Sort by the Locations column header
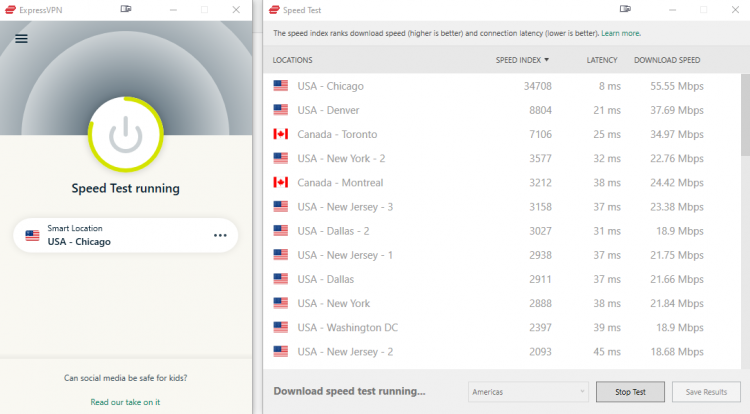 pos(292,60)
